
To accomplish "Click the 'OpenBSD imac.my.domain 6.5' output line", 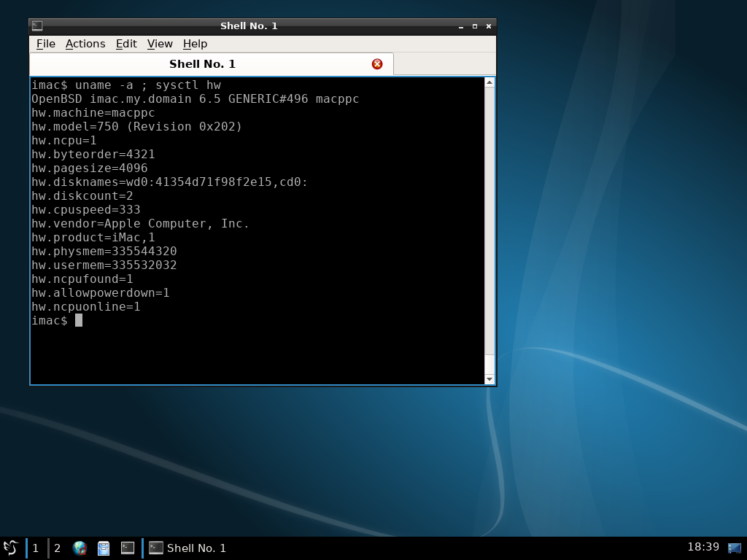I will pyautogui.click(x=196, y=98).
